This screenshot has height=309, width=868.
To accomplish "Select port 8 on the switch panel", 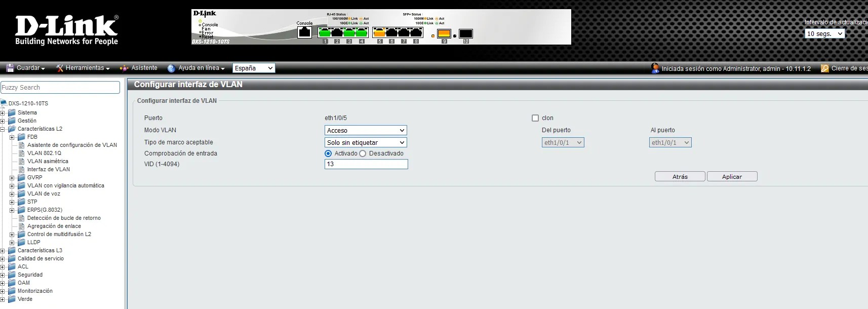I will tap(416, 33).
